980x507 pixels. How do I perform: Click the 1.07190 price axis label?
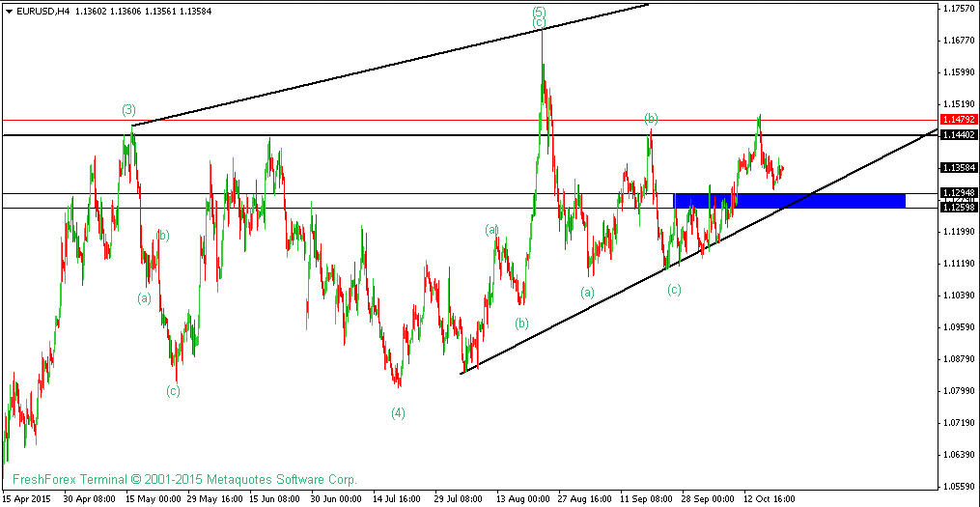pyautogui.click(x=958, y=423)
